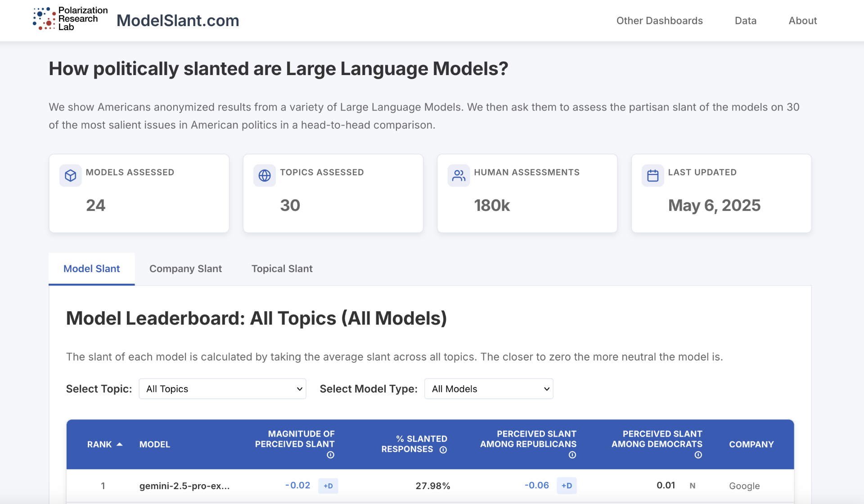Click the -0.06 Republican slant value

pos(536,485)
